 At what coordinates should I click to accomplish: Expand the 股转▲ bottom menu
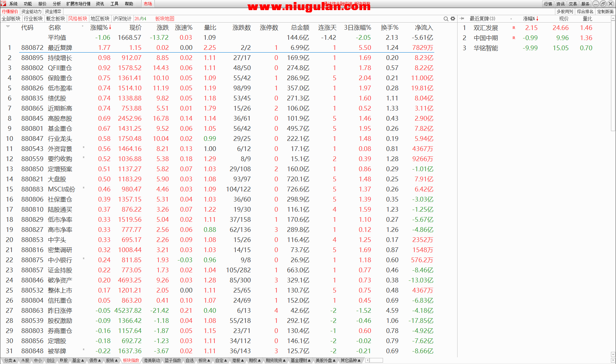112,360
